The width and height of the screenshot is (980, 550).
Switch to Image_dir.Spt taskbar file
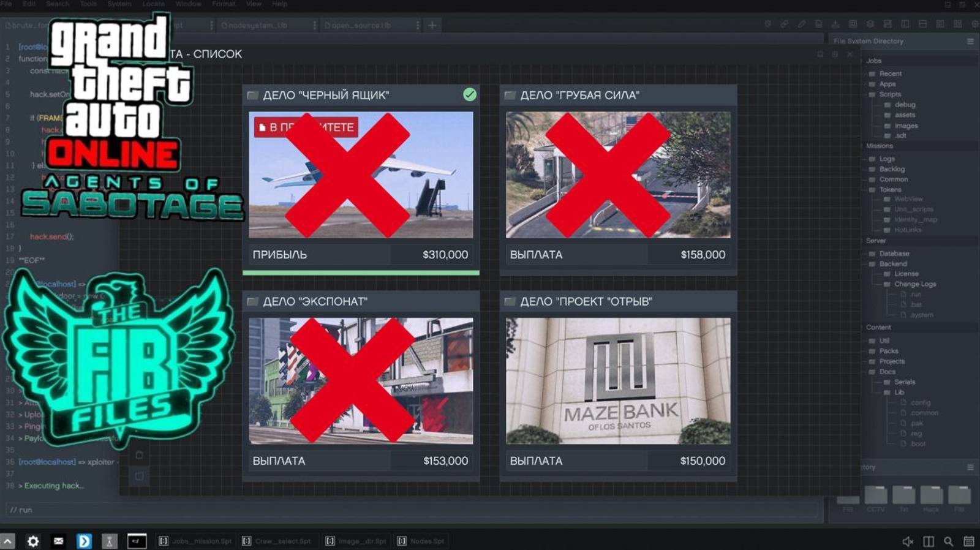click(x=355, y=541)
